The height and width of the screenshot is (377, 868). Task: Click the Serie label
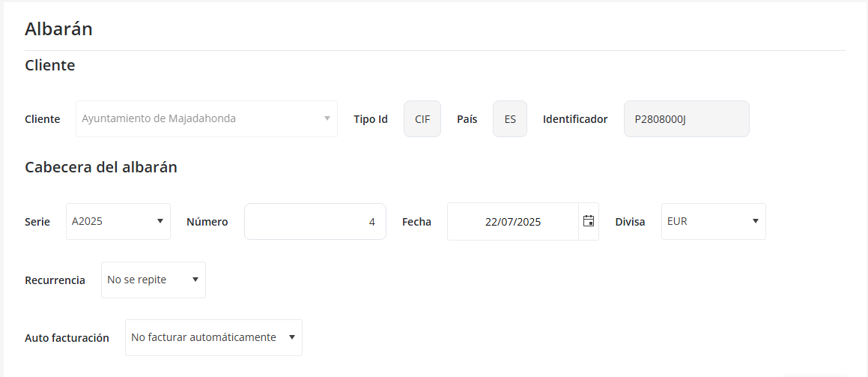point(37,222)
